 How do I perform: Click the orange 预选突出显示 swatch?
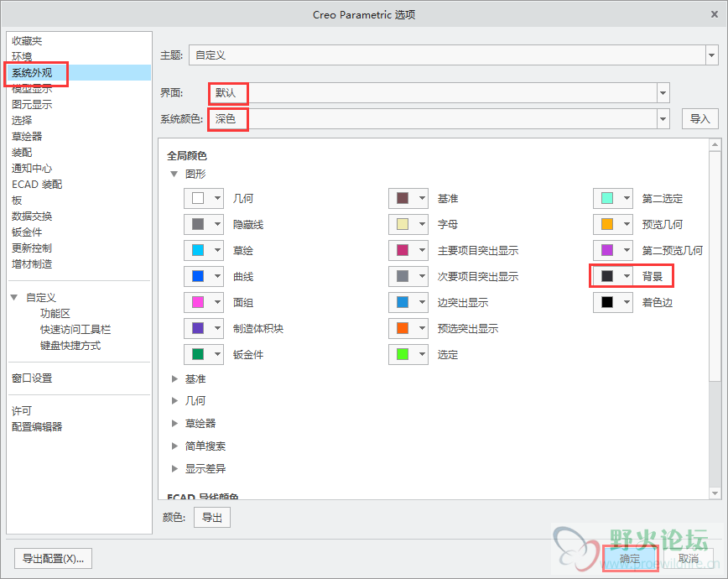coord(403,329)
